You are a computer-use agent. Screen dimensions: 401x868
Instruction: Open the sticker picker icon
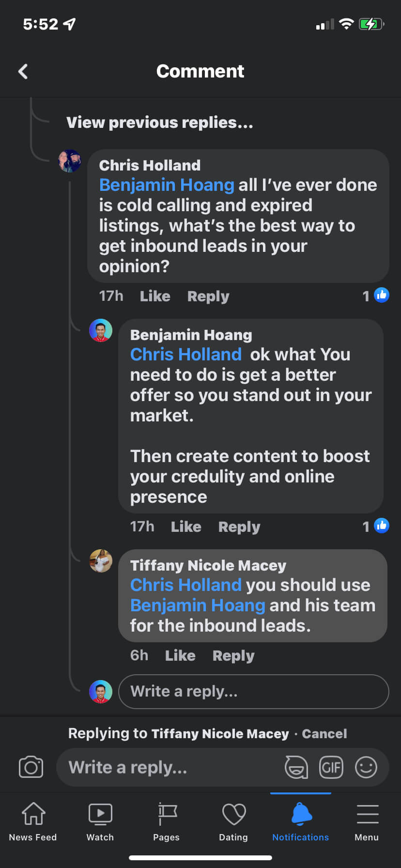point(296,767)
